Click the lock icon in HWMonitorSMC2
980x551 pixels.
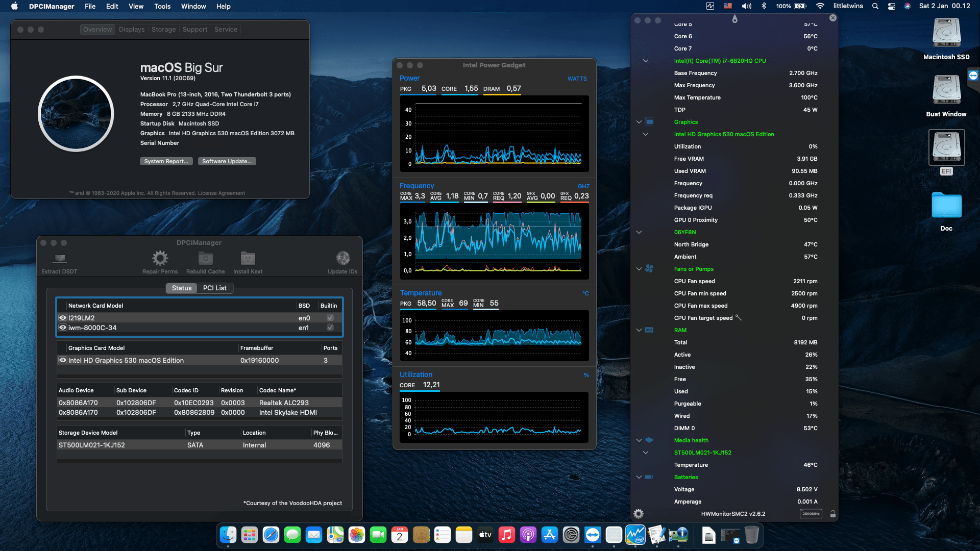coord(833,514)
